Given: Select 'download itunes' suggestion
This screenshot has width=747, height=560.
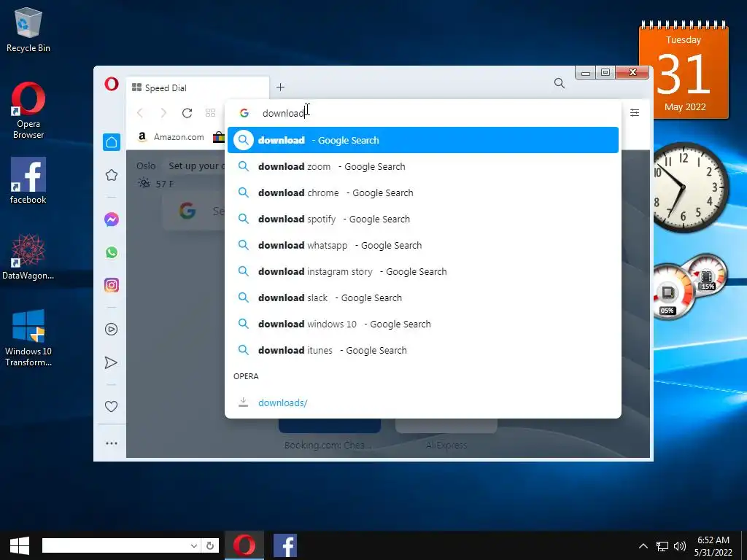Looking at the screenshot, I should point(423,350).
